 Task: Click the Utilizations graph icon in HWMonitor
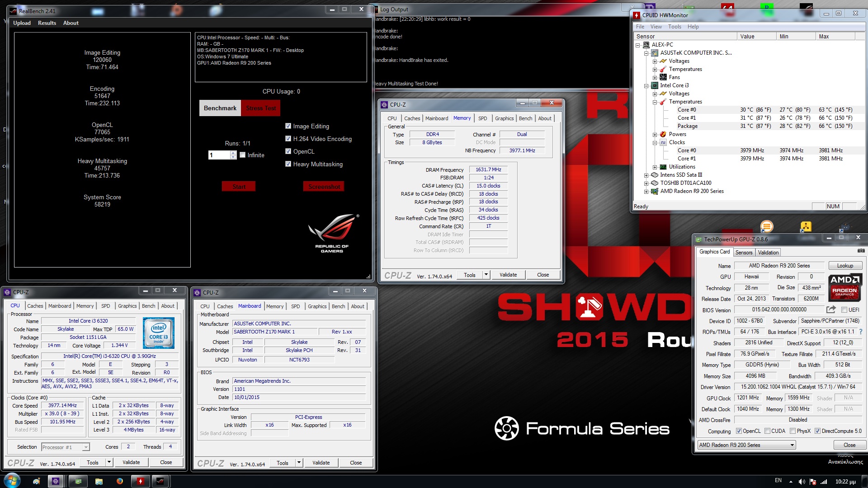click(x=663, y=167)
